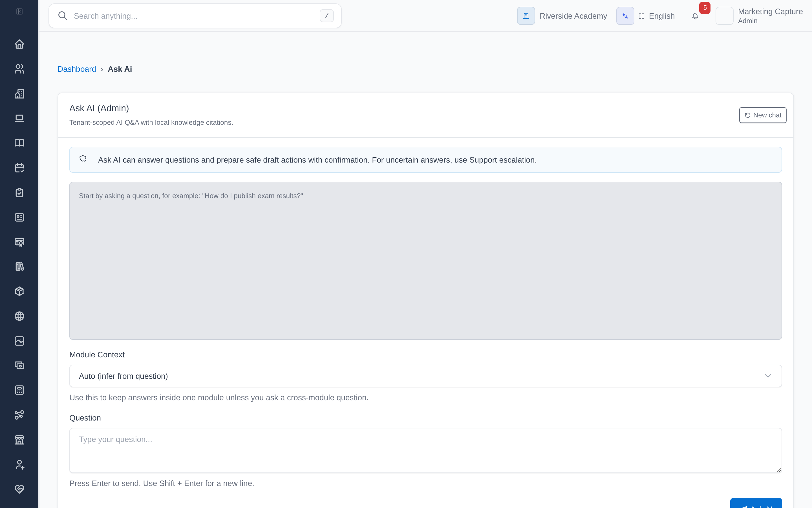This screenshot has height=508, width=812.
Task: Open the camera screens sidebar icon
Action: [x=19, y=365]
